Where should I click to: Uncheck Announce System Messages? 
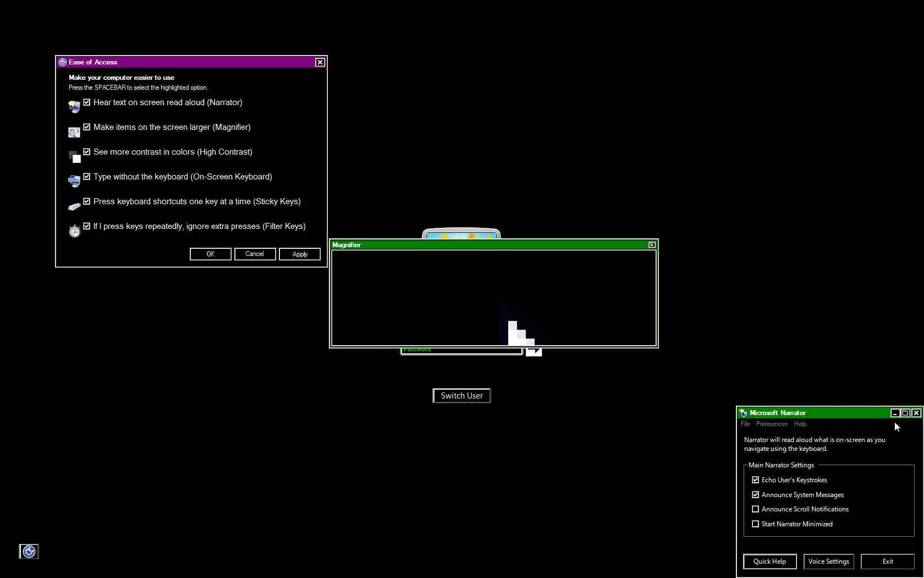(756, 495)
